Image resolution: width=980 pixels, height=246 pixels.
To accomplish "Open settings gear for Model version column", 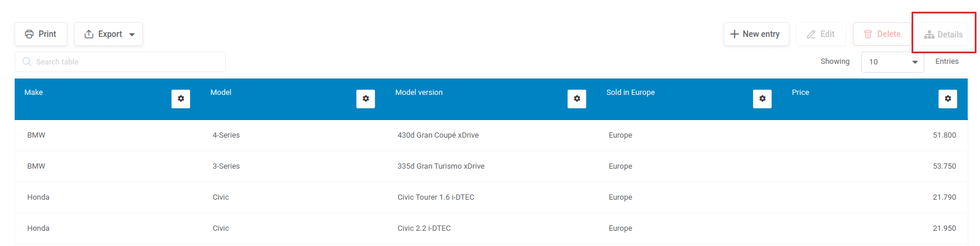I will [x=577, y=99].
